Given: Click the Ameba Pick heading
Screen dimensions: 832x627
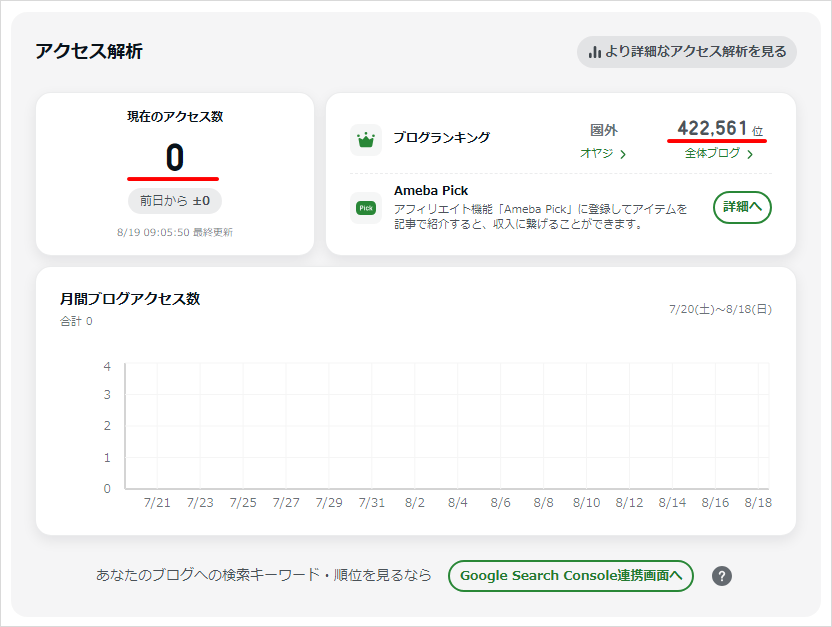Looking at the screenshot, I should click(x=431, y=190).
